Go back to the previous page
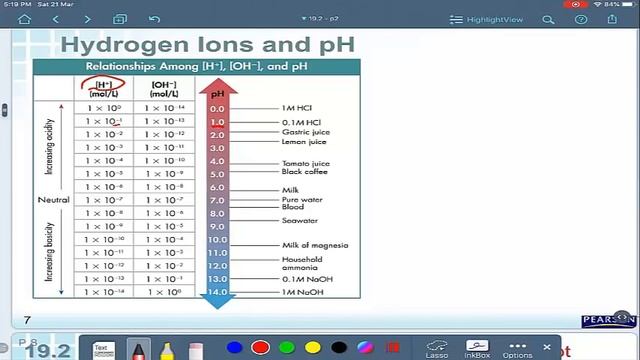 (x=56, y=19)
